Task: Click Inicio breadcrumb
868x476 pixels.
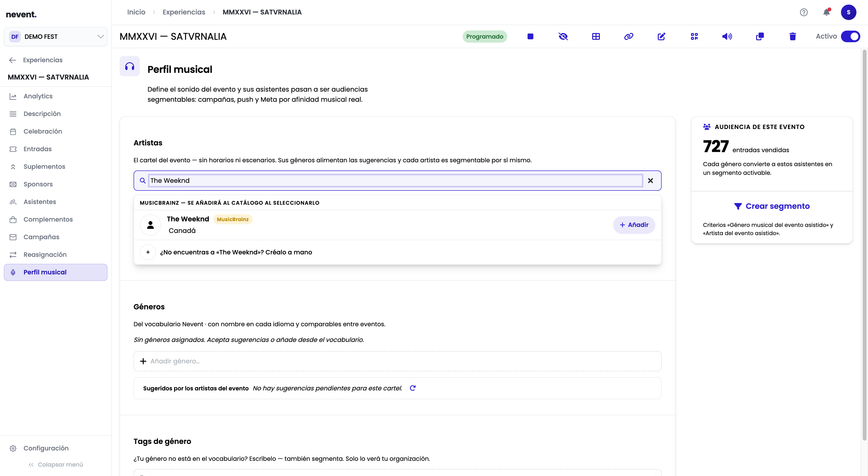Action: 136,12
